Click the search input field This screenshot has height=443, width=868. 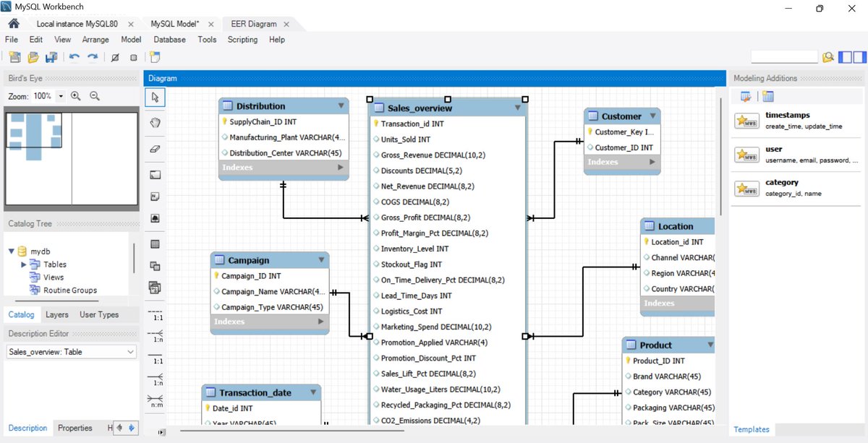click(784, 56)
